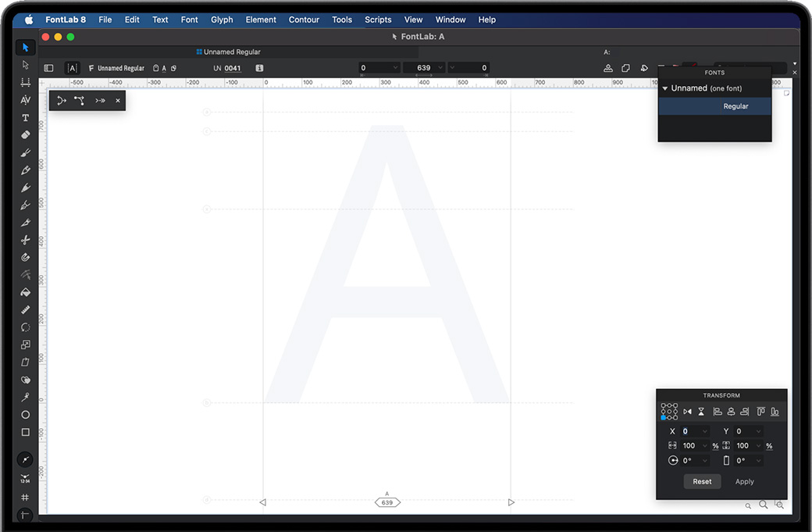The image size is (812, 532).
Task: Open advance width 639 dropdown
Action: (x=440, y=68)
